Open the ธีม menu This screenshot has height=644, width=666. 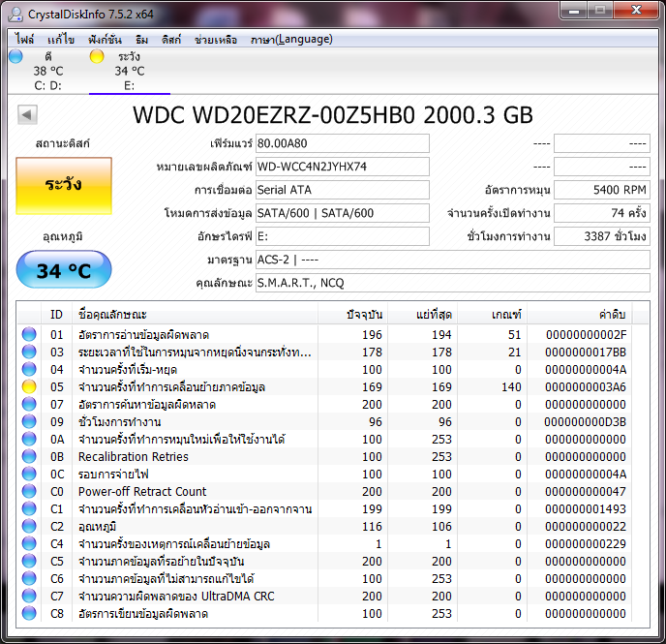pos(142,40)
